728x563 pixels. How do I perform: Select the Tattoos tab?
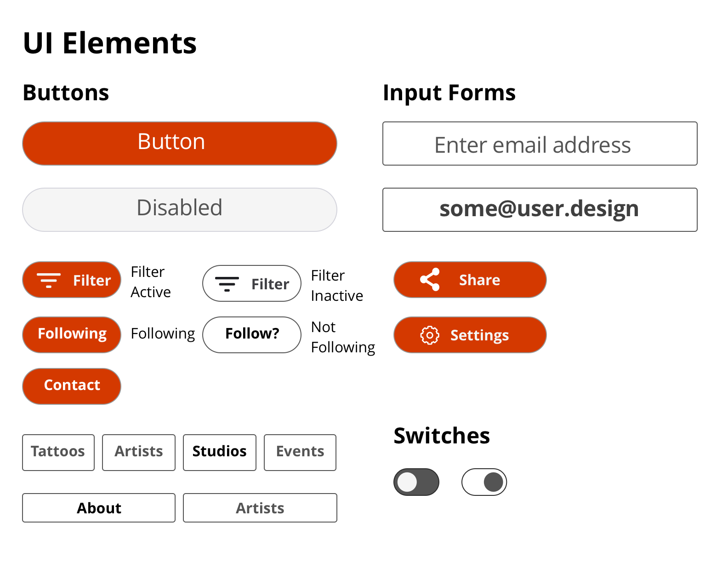pos(58,453)
